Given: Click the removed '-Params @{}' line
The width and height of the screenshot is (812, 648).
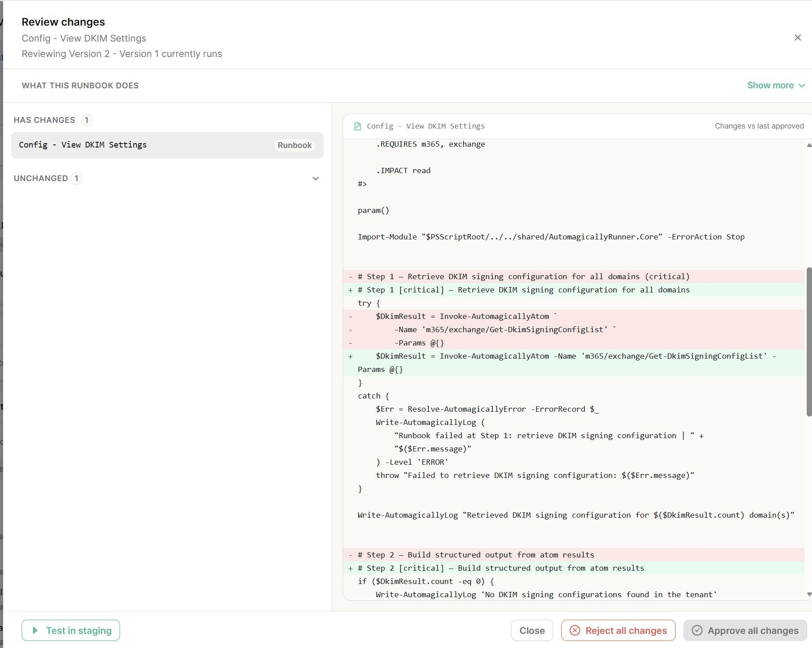Looking at the screenshot, I should 574,343.
